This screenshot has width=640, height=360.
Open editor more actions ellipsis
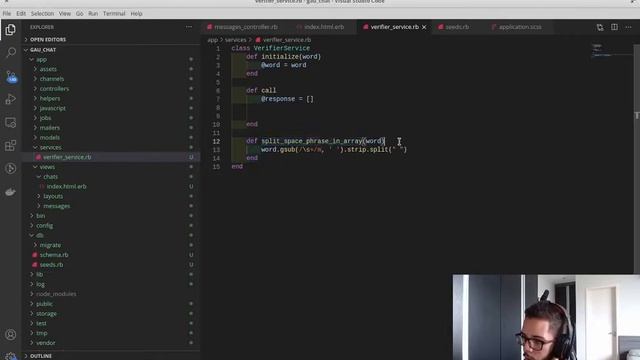tap(628, 27)
